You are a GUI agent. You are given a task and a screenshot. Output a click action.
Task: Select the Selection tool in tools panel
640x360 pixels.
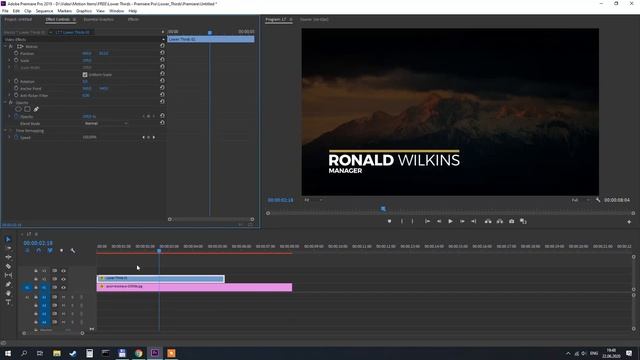coord(8,239)
